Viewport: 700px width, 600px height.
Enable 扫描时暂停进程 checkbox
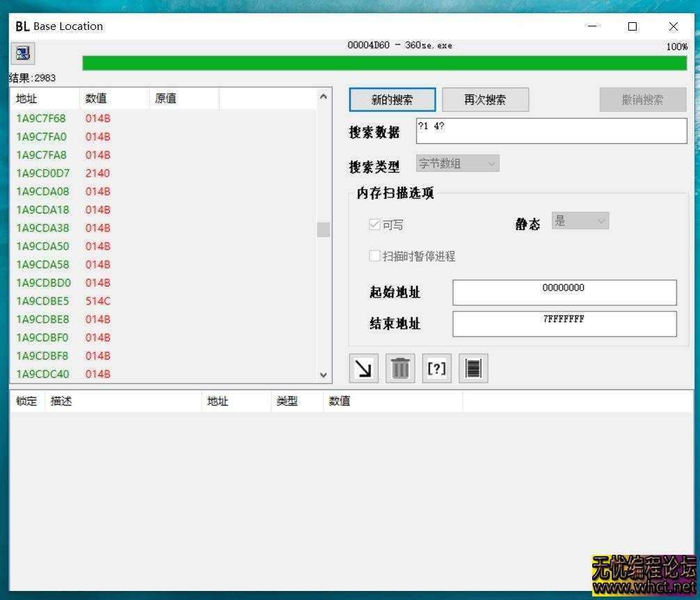(375, 256)
